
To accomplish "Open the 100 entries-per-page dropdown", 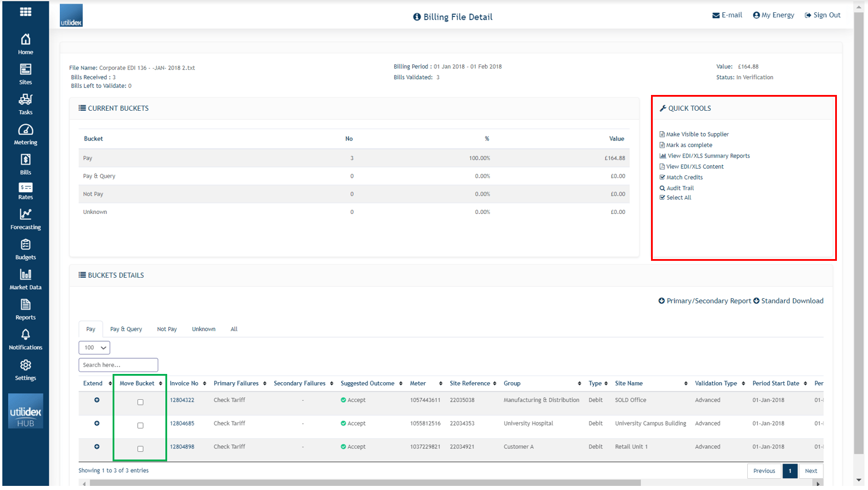I will tap(94, 348).
